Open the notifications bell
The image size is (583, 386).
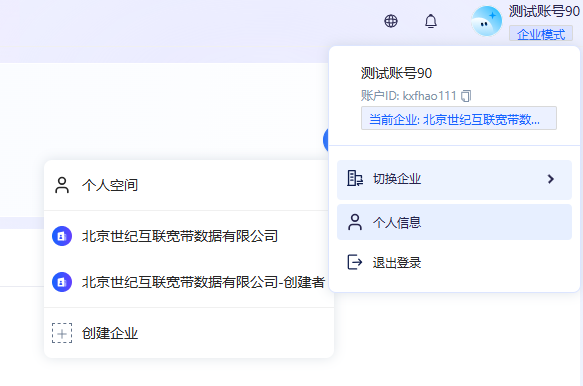click(x=431, y=21)
